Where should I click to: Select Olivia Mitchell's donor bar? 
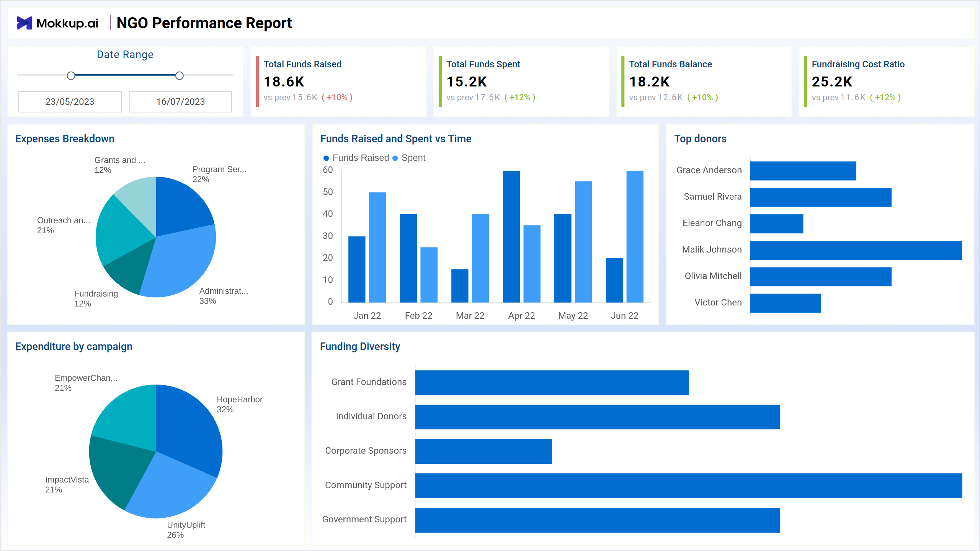click(x=821, y=277)
